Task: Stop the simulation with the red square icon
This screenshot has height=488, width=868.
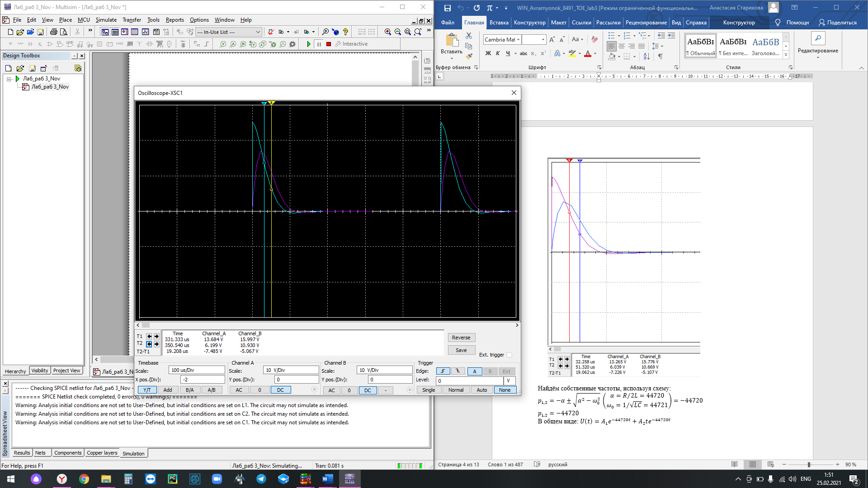Action: (329, 44)
